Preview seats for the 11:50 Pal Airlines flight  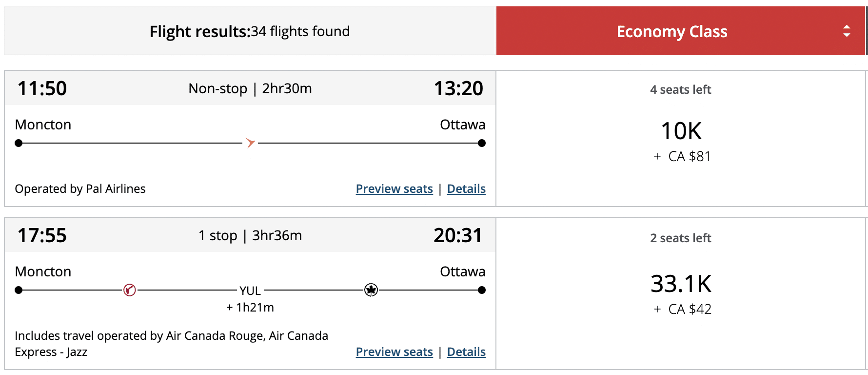click(x=394, y=189)
